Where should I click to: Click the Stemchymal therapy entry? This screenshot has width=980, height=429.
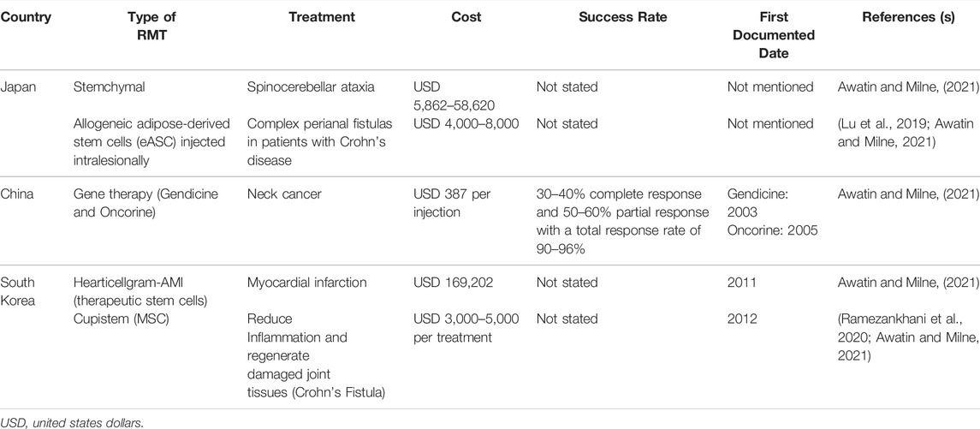pyautogui.click(x=110, y=87)
